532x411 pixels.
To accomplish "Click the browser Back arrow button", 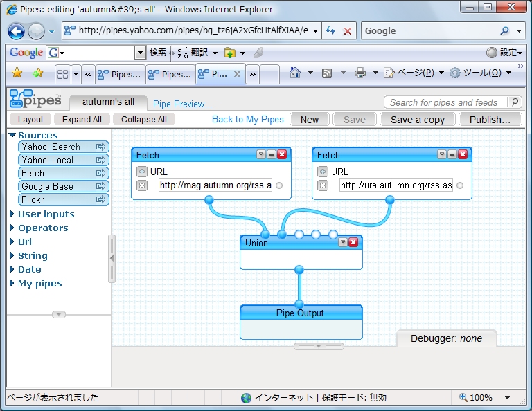I will [16, 32].
